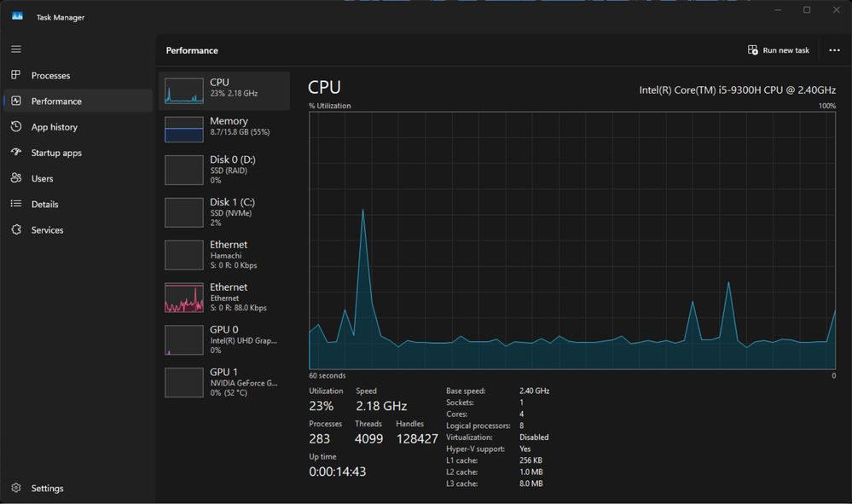
Task: Open the App history page
Action: pyautogui.click(x=78, y=127)
